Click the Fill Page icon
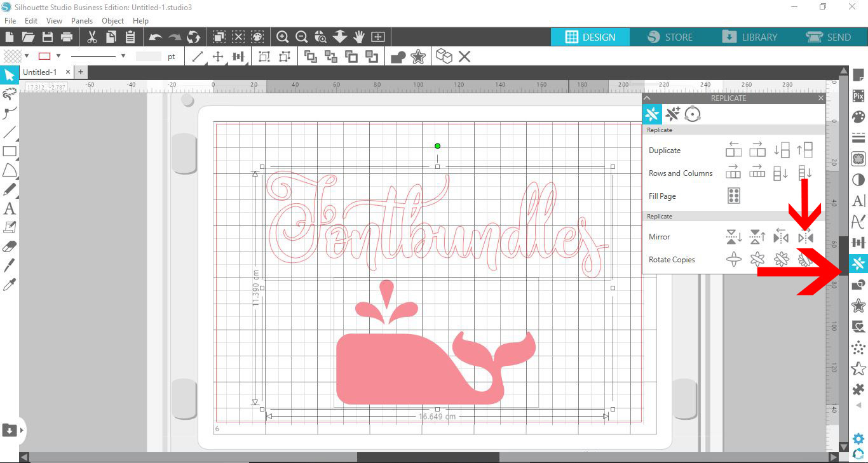 734,196
